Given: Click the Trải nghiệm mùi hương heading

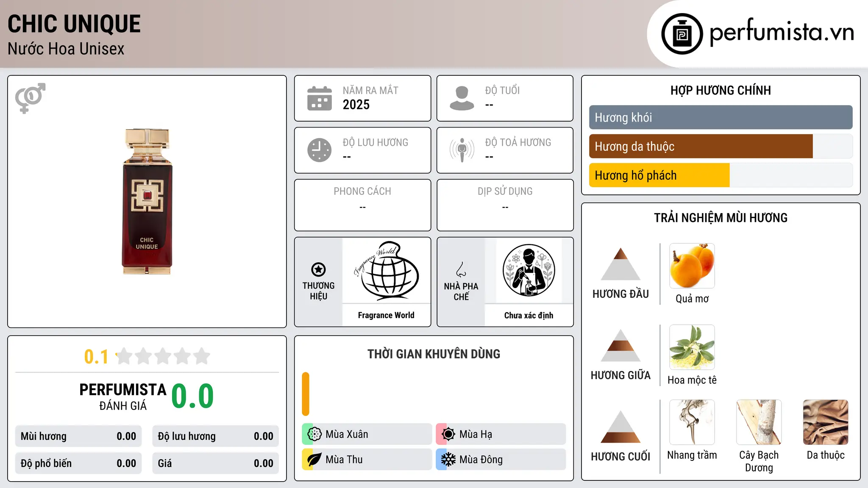Looking at the screenshot, I should (721, 218).
